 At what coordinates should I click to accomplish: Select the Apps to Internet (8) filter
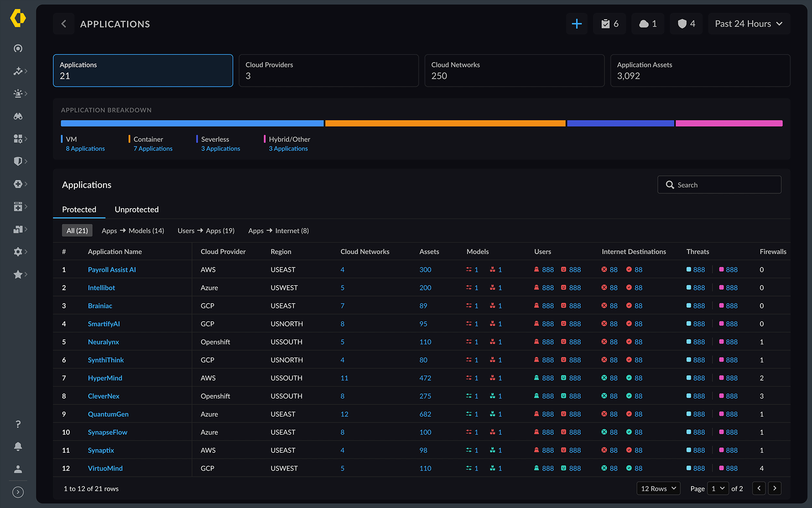coord(278,230)
